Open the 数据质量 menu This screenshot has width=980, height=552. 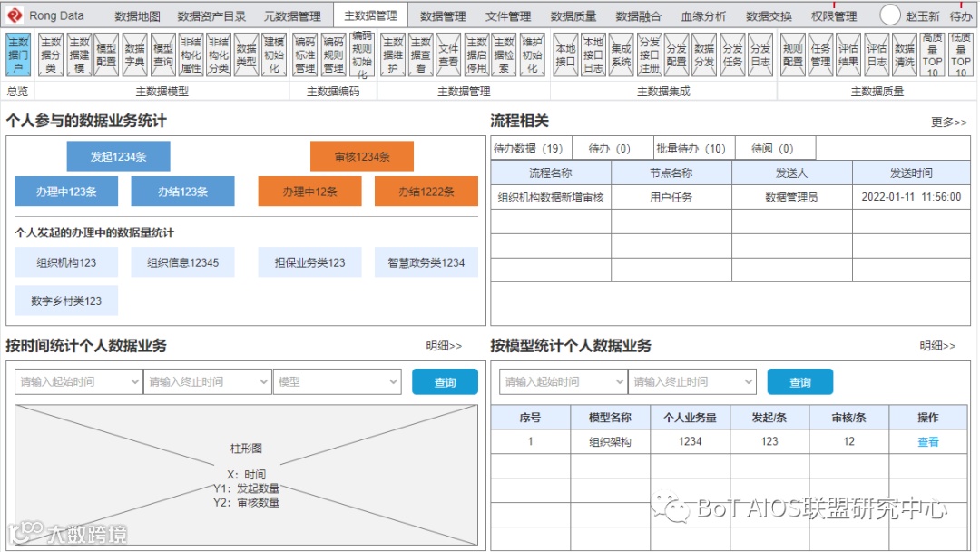coord(573,16)
